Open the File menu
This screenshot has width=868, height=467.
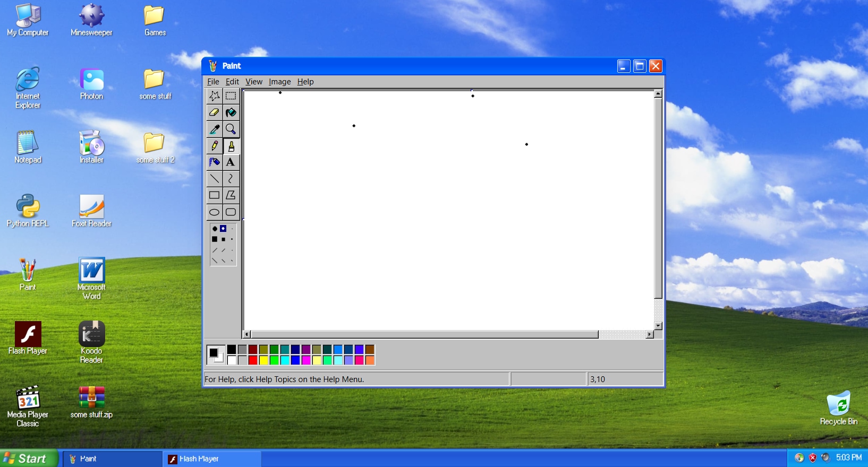click(213, 82)
